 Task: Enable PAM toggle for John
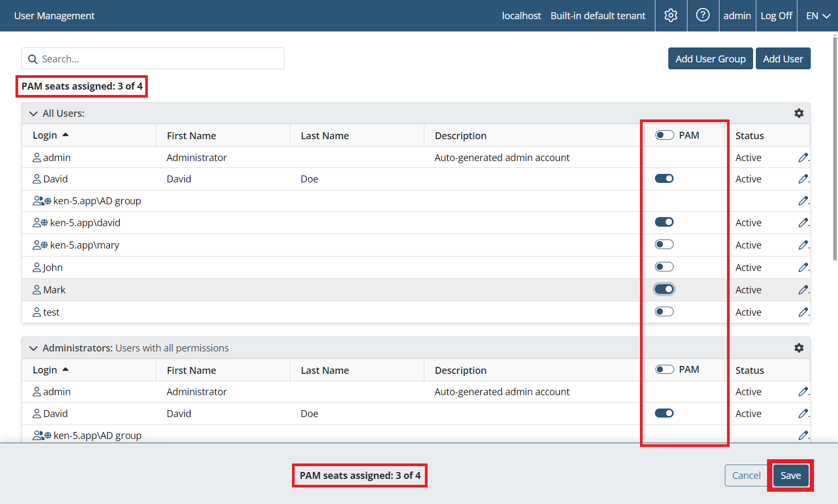tap(664, 267)
